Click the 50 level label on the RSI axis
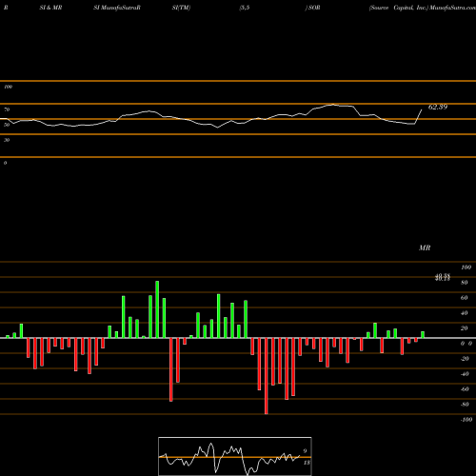The height and width of the screenshot is (476, 476). click(x=7, y=125)
